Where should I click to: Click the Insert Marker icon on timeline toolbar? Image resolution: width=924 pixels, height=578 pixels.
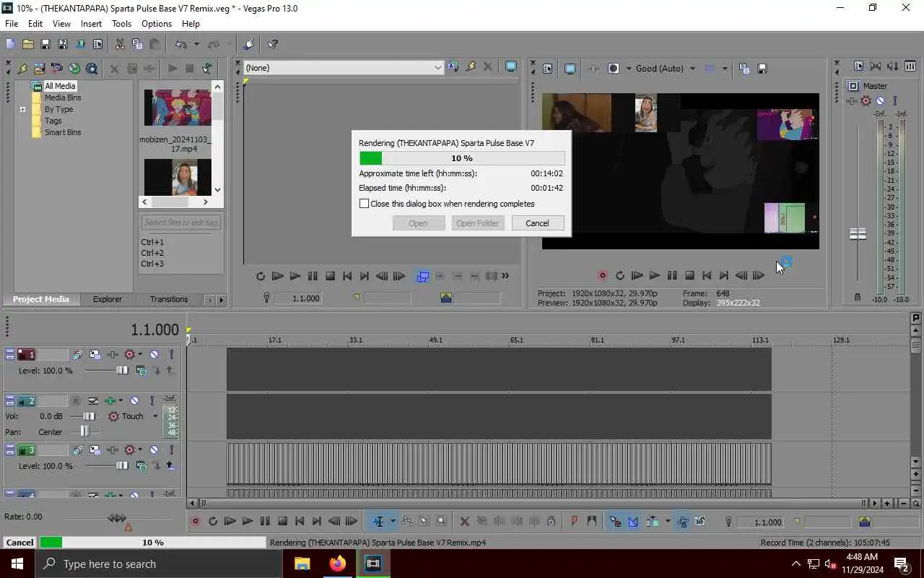pos(574,521)
